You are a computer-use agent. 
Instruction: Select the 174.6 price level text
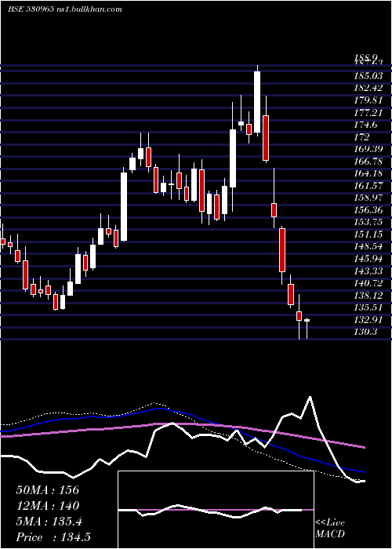tap(365, 124)
